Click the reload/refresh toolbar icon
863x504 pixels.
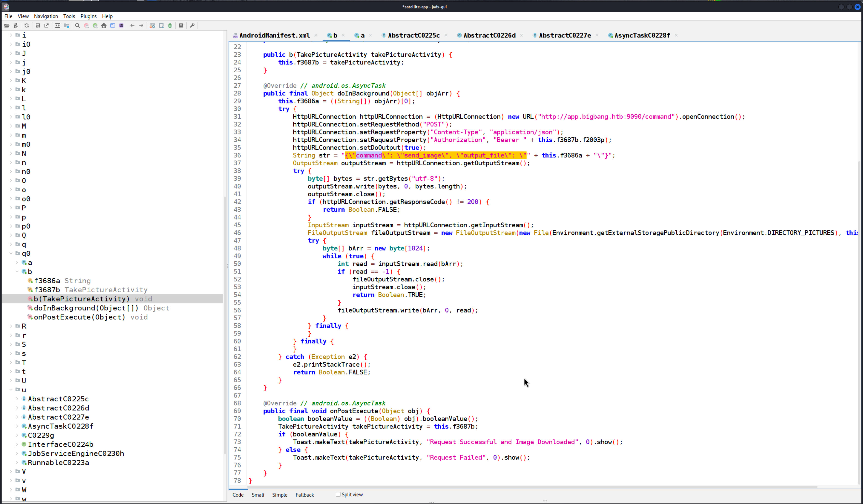[x=27, y=26]
